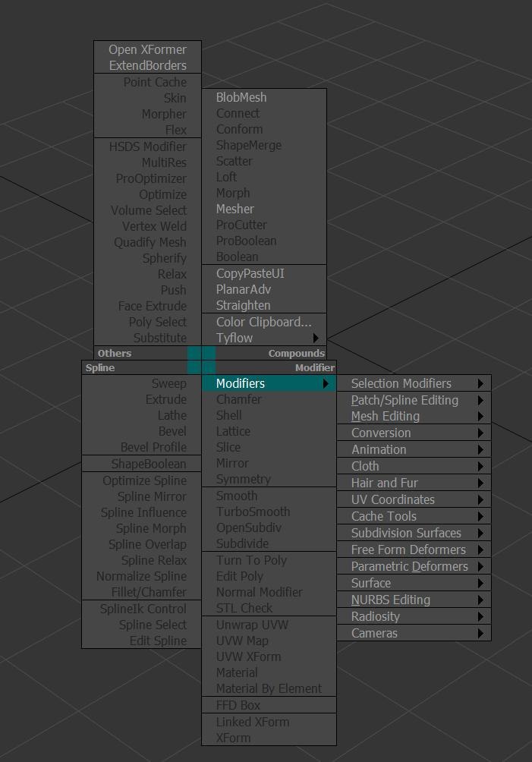Open the Parametric Deformers submenu
Image resolution: width=532 pixels, height=762 pixels.
tap(414, 566)
